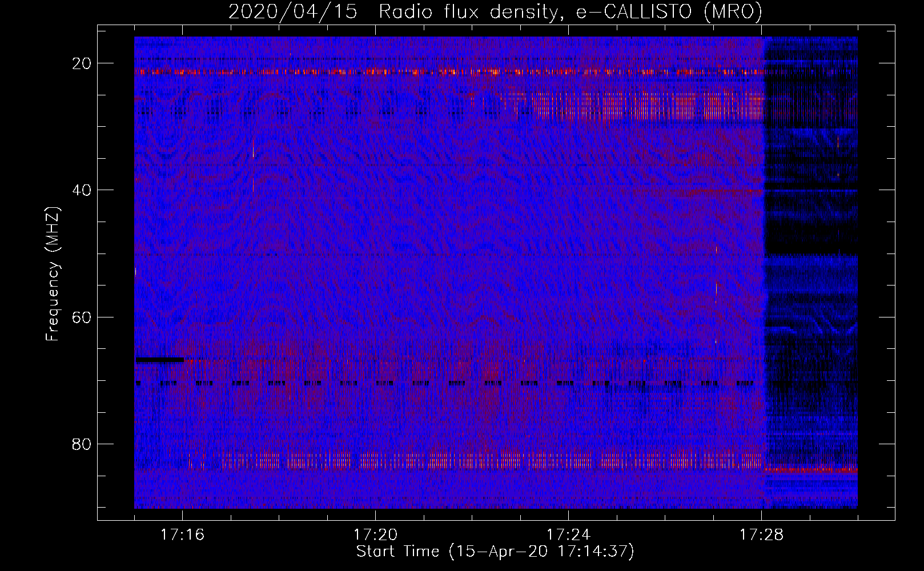Click the time tick label "17:28"
This screenshot has height=571, width=924.
[x=761, y=534]
